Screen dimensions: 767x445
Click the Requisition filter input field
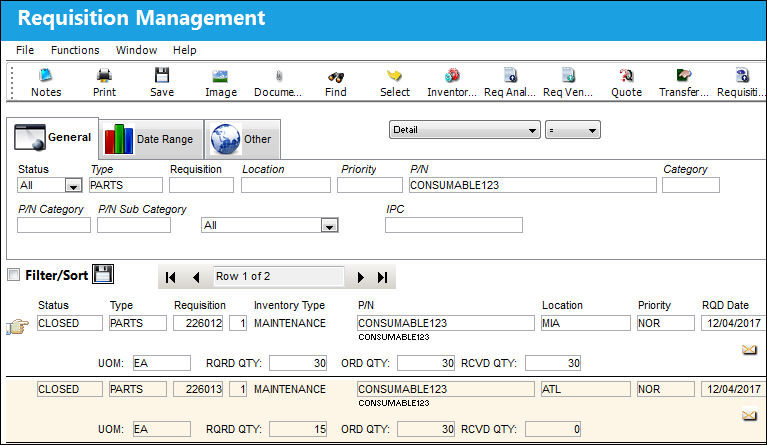tap(202, 185)
